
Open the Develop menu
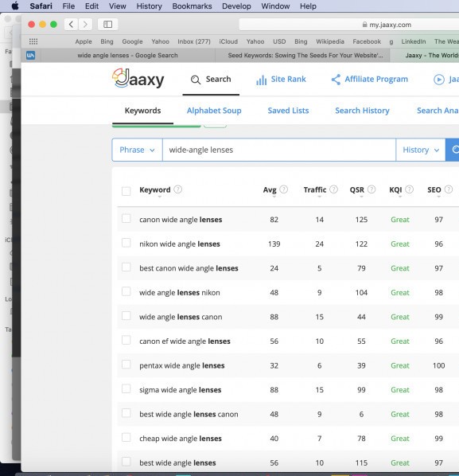coord(236,6)
